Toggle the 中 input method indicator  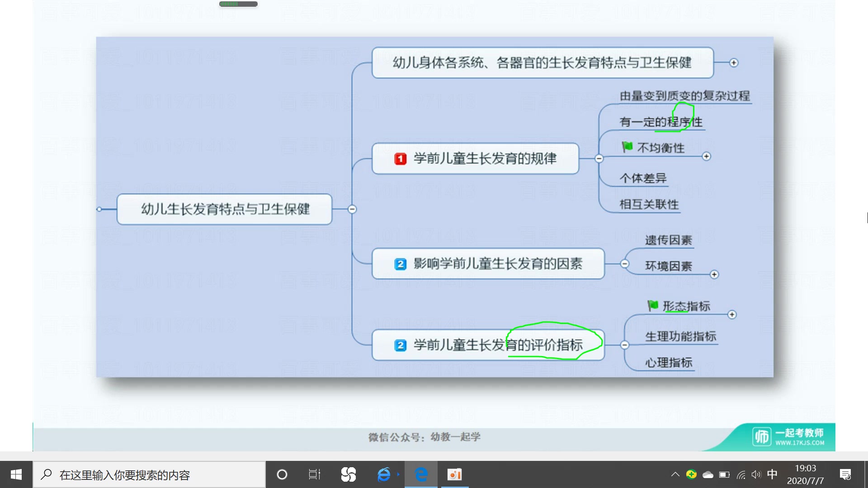click(772, 474)
